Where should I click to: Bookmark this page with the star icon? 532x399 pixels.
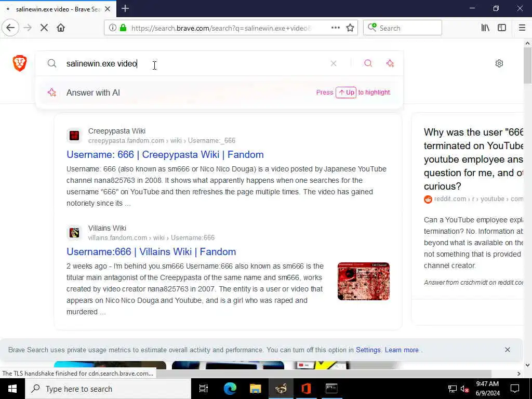pyautogui.click(x=350, y=28)
